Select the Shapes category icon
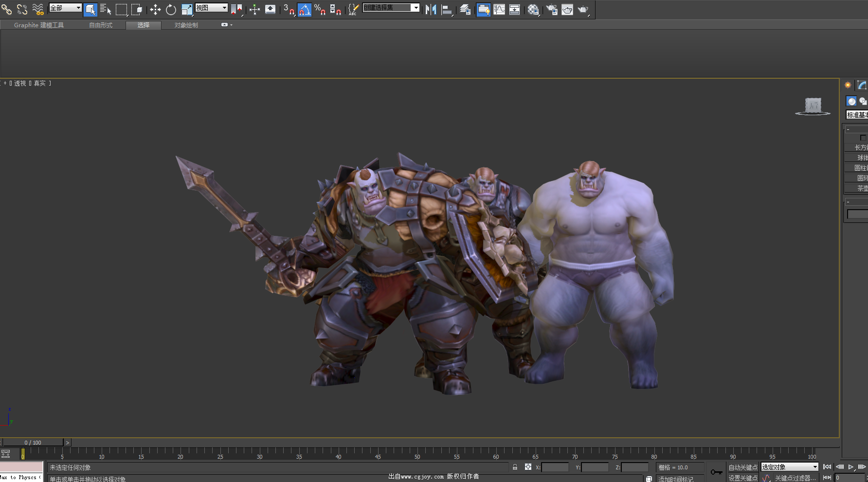The height and width of the screenshot is (482, 868). pos(863,101)
